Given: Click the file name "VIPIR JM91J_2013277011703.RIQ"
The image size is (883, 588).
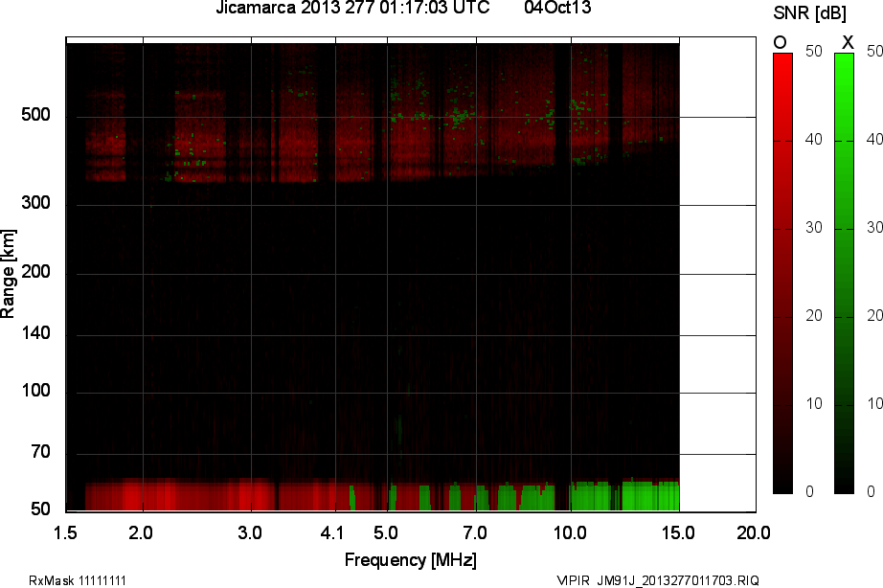Looking at the screenshot, I should (658, 580).
